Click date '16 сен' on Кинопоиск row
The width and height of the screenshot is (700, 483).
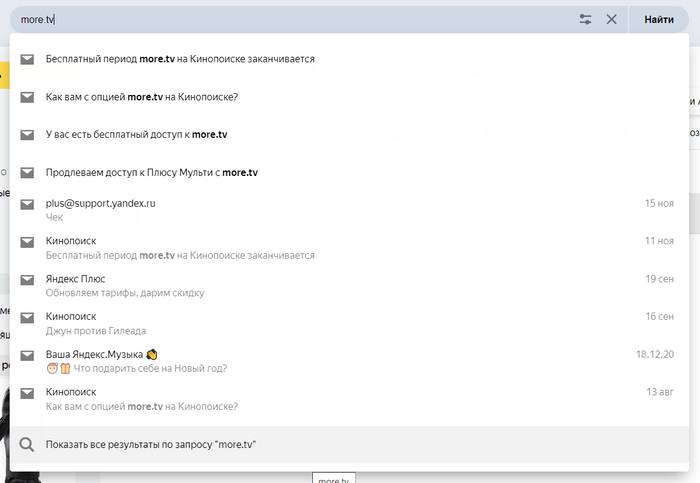pos(659,316)
